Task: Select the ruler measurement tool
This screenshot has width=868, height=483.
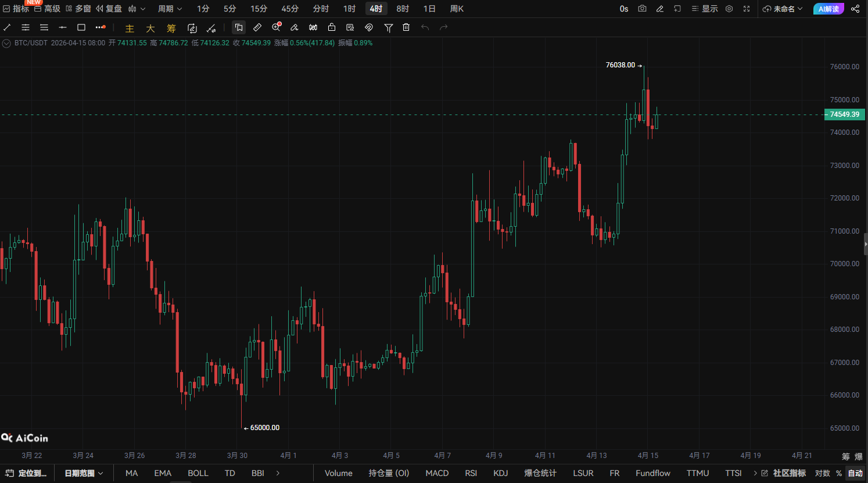Action: tap(257, 27)
